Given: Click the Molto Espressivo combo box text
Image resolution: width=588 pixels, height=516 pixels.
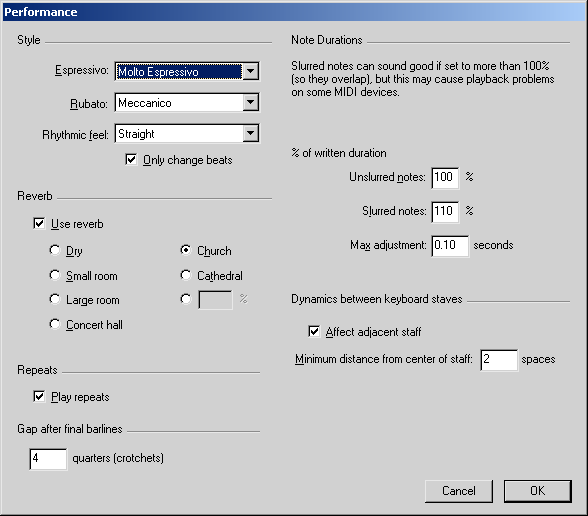Looking at the screenshot, I should (179, 71).
